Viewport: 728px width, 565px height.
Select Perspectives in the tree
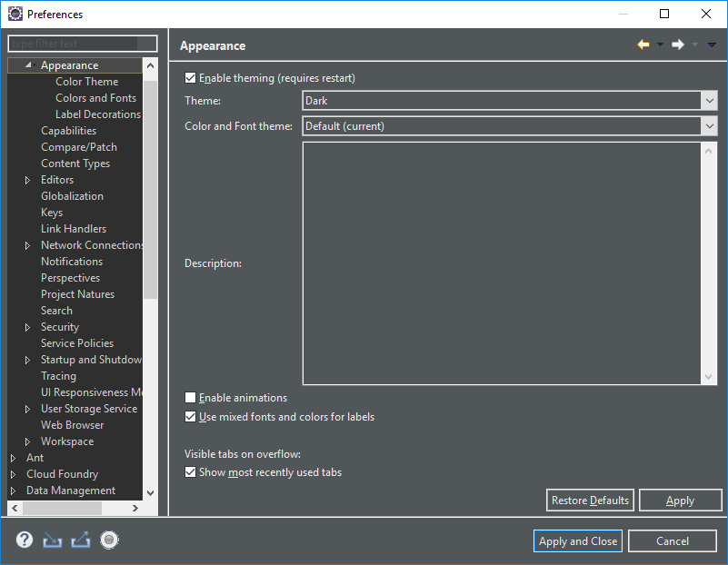(x=70, y=278)
